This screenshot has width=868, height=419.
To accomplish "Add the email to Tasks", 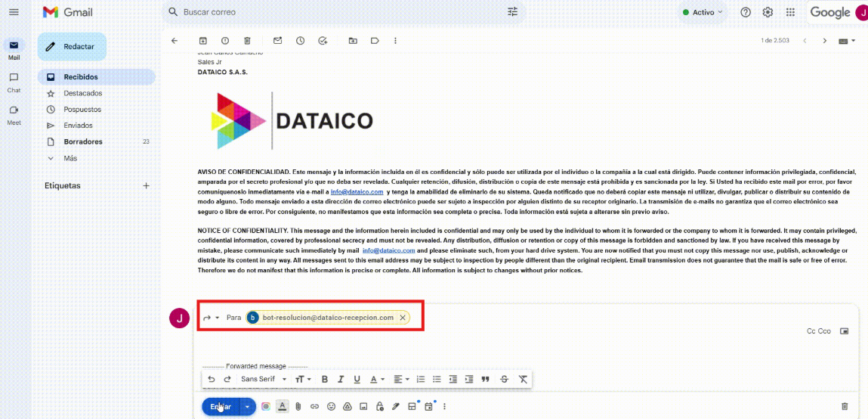I will [x=323, y=40].
